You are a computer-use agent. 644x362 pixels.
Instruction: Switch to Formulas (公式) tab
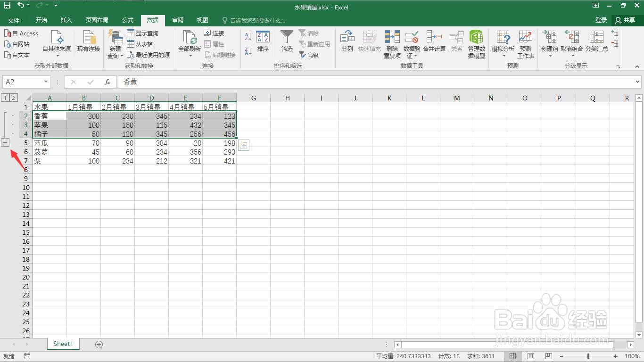128,20
